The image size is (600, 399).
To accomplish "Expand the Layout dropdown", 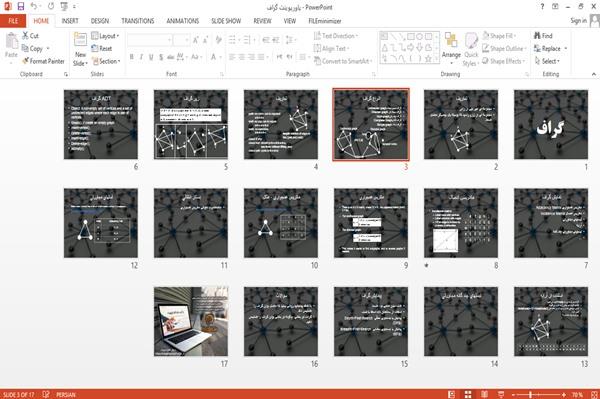I will [x=105, y=36].
